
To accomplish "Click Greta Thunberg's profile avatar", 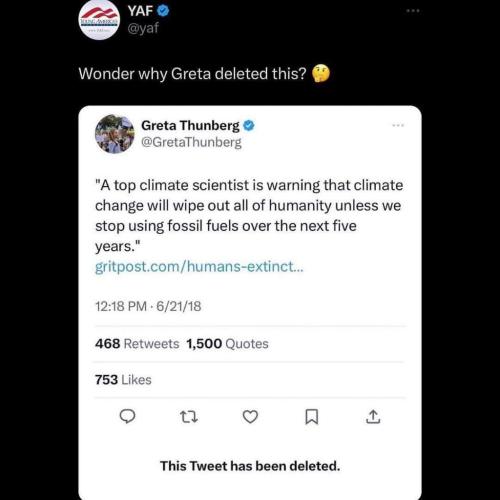I will coord(115,134).
